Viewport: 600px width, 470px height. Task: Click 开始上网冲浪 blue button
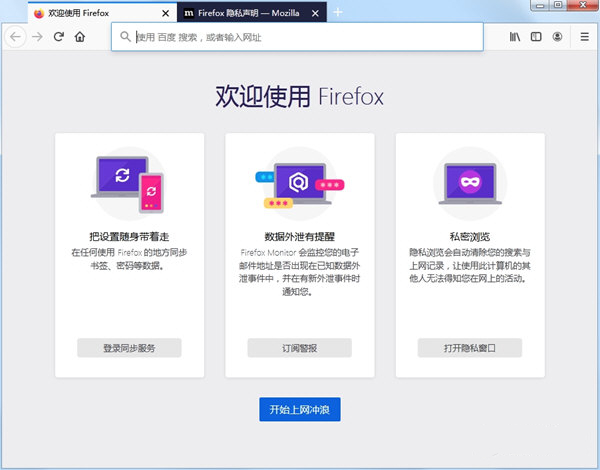tap(300, 409)
